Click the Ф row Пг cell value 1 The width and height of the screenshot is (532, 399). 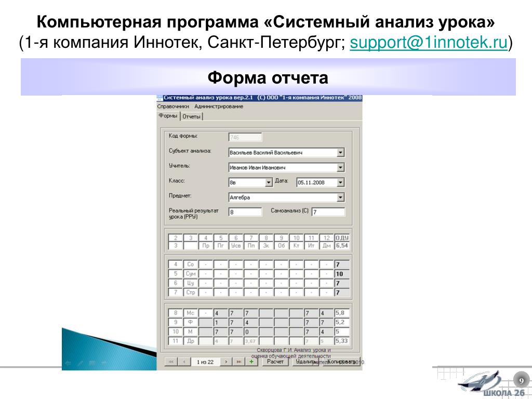[220, 322]
